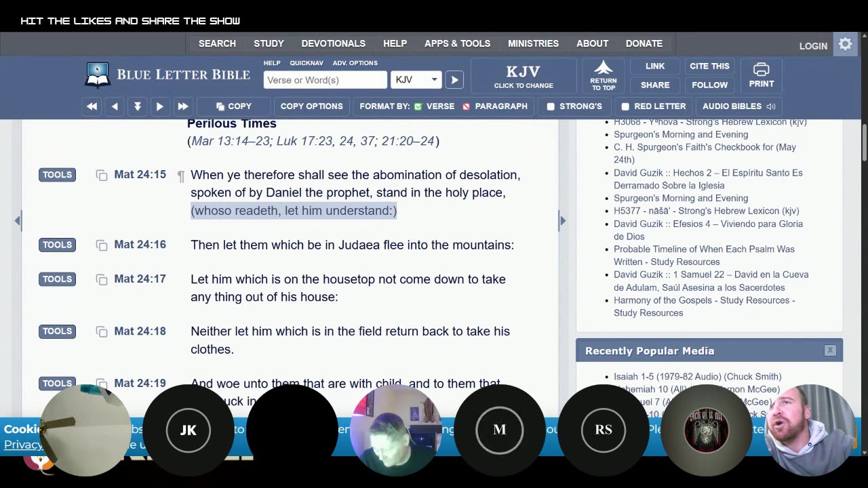Click the jump-down navigation arrow icon
Image resolution: width=868 pixels, height=488 pixels.
point(138,106)
